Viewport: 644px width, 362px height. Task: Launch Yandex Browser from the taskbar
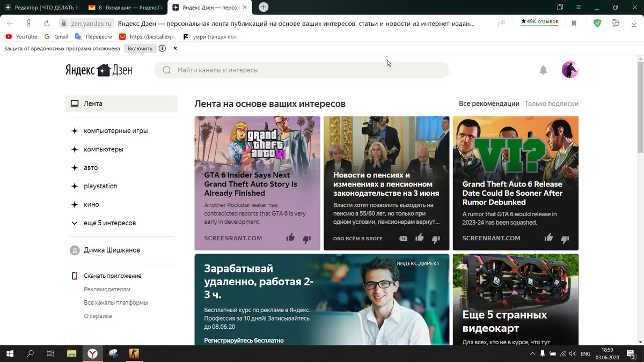(92, 353)
